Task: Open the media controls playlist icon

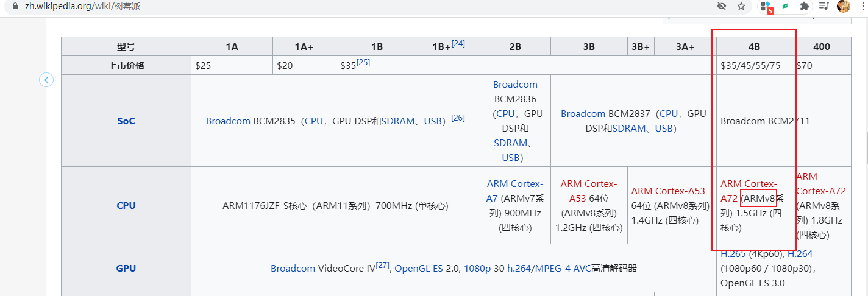Action: 824,6
